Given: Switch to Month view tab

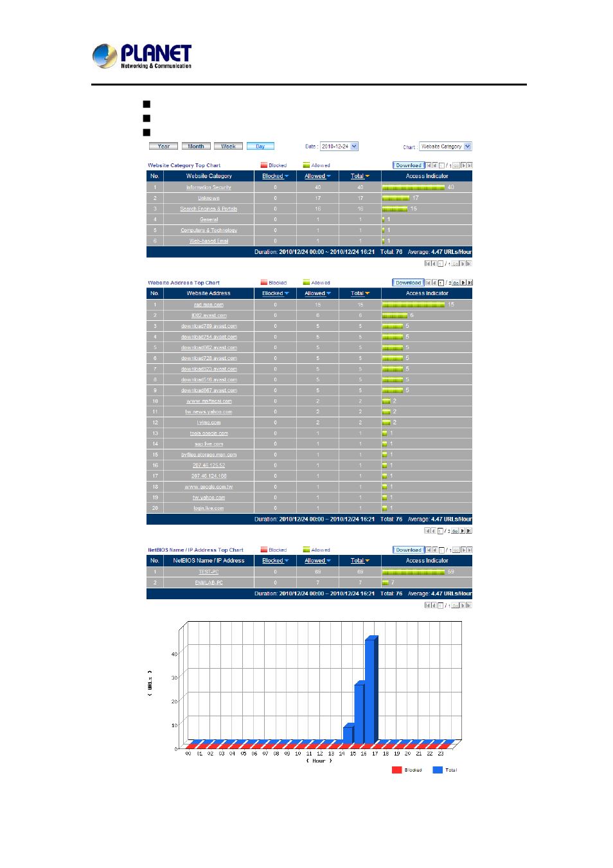Looking at the screenshot, I should [196, 147].
